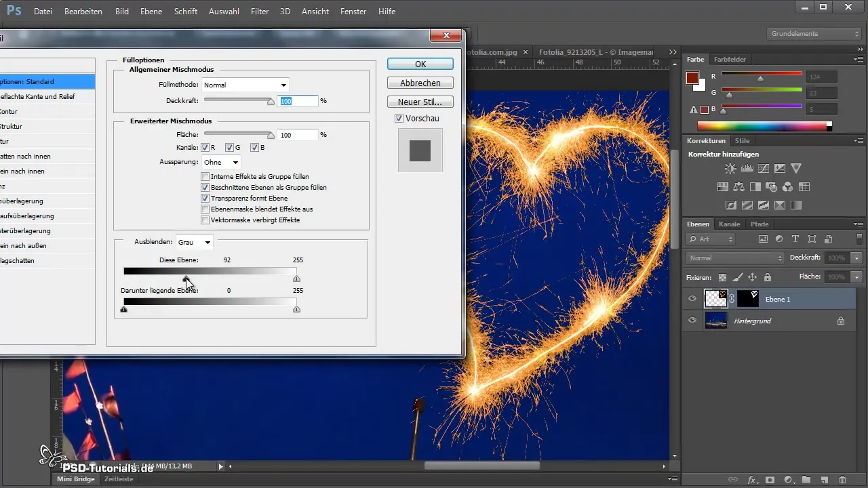This screenshot has width=868, height=488.
Task: Open the Ausblenden channel dropdown
Action: tap(194, 242)
